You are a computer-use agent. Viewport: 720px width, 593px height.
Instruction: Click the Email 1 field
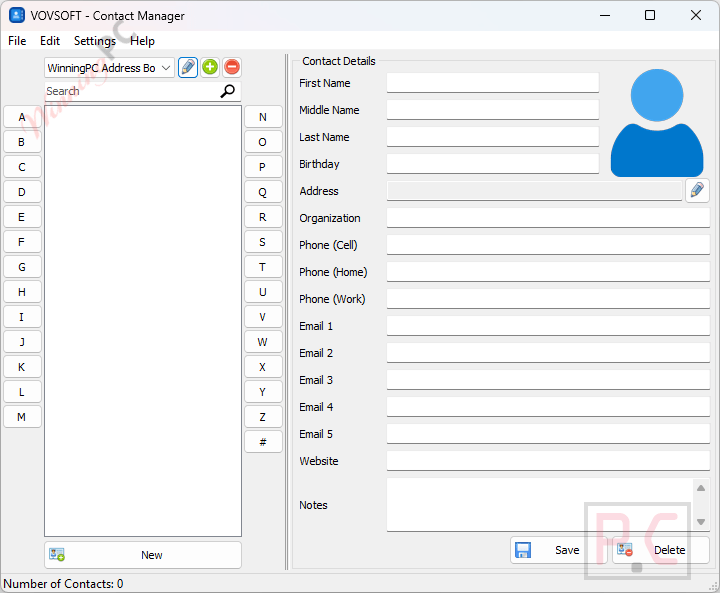point(548,326)
